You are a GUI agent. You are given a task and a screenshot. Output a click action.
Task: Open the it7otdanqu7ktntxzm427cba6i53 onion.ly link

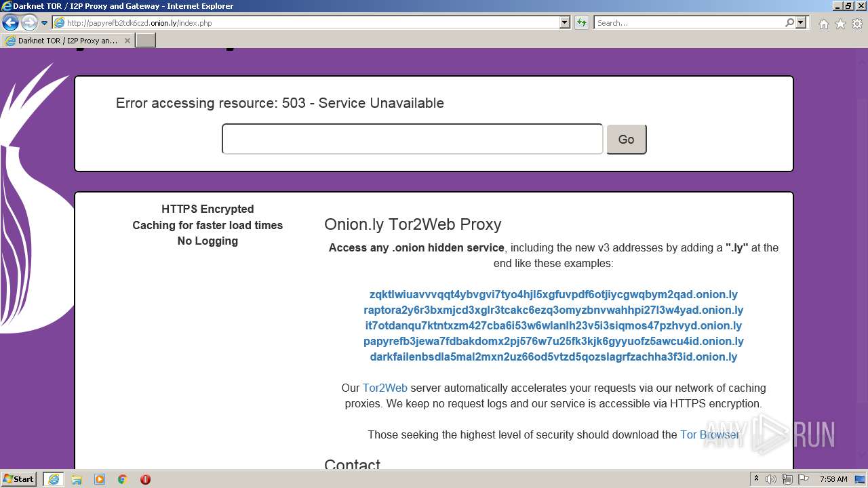click(x=553, y=325)
